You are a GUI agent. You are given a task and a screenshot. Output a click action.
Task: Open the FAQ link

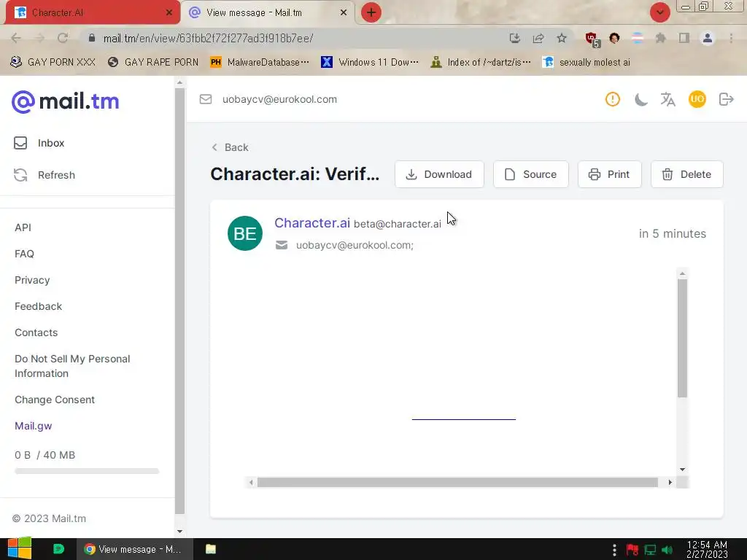(24, 254)
